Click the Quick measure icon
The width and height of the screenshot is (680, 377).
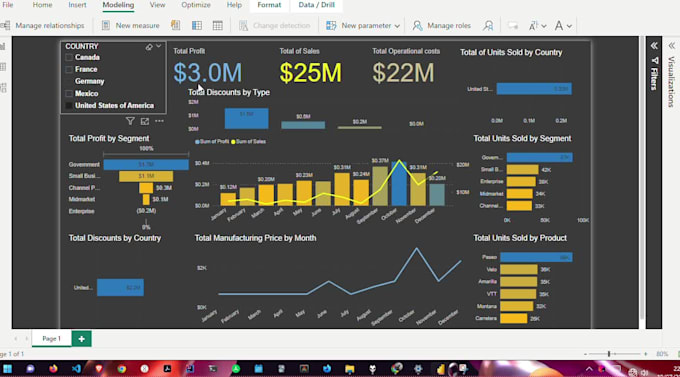coord(176,26)
